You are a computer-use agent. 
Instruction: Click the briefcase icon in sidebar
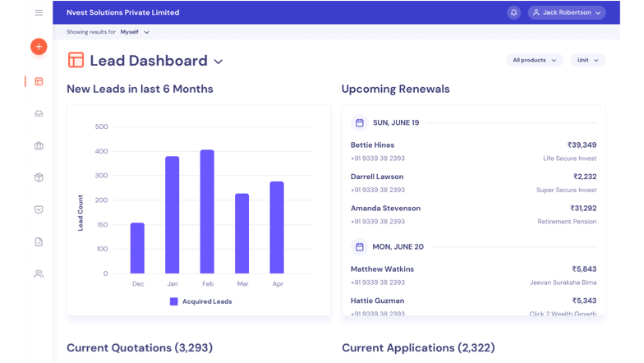tap(39, 145)
